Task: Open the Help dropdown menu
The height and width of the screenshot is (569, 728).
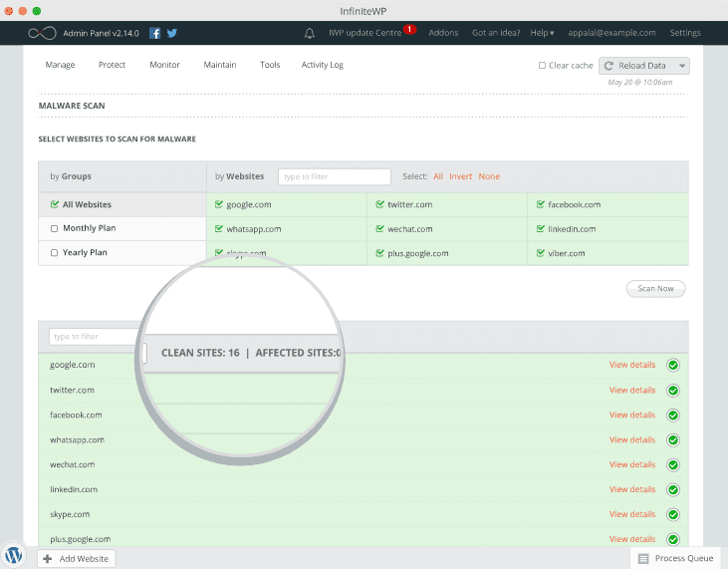Action: tap(542, 33)
